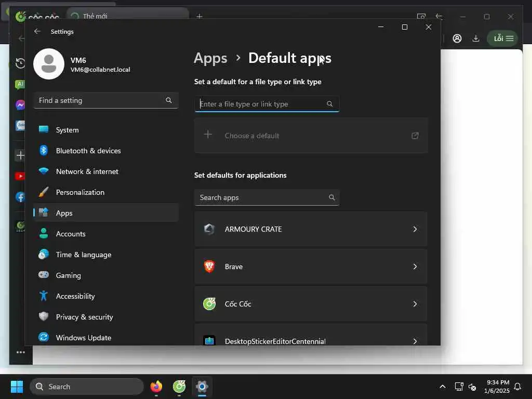Open profile icon in Cốc Cốc browser toolbar
This screenshot has height=399, width=532.
click(x=457, y=38)
